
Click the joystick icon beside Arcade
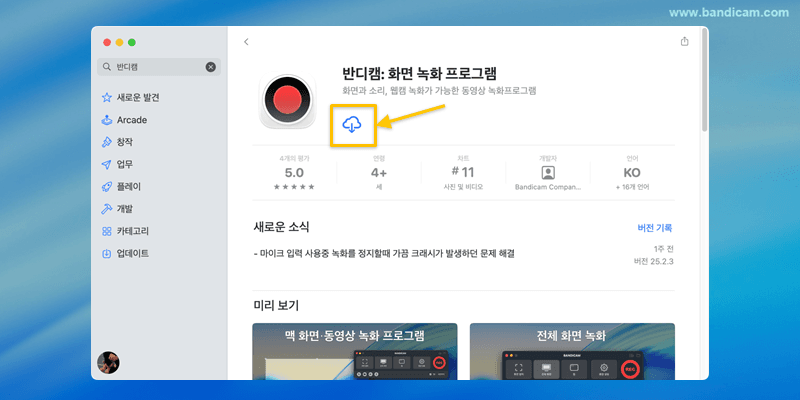[x=107, y=120]
